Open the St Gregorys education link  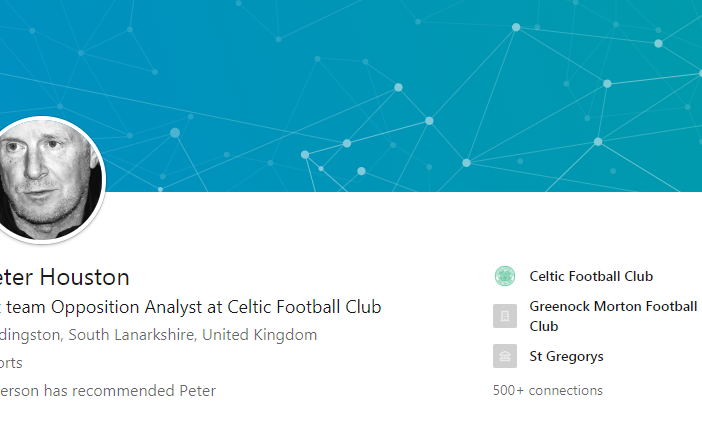point(566,356)
